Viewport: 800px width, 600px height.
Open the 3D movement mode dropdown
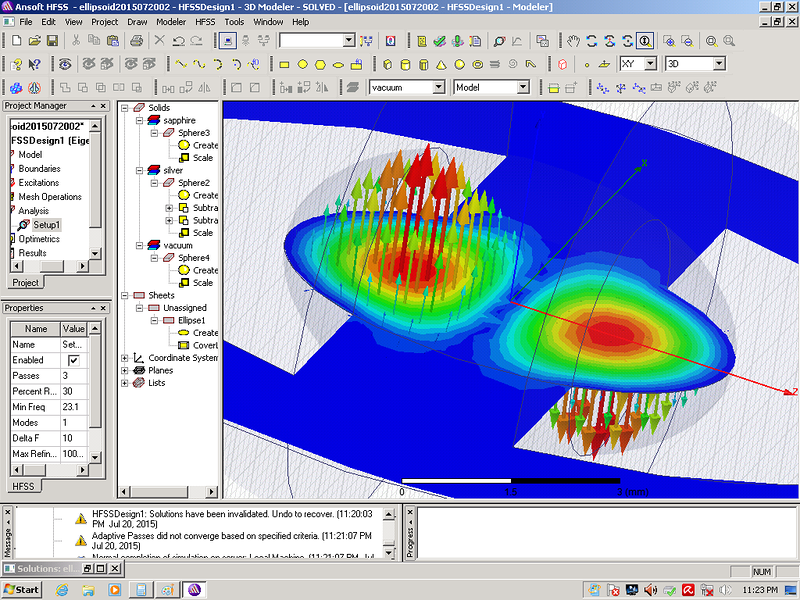click(x=718, y=64)
